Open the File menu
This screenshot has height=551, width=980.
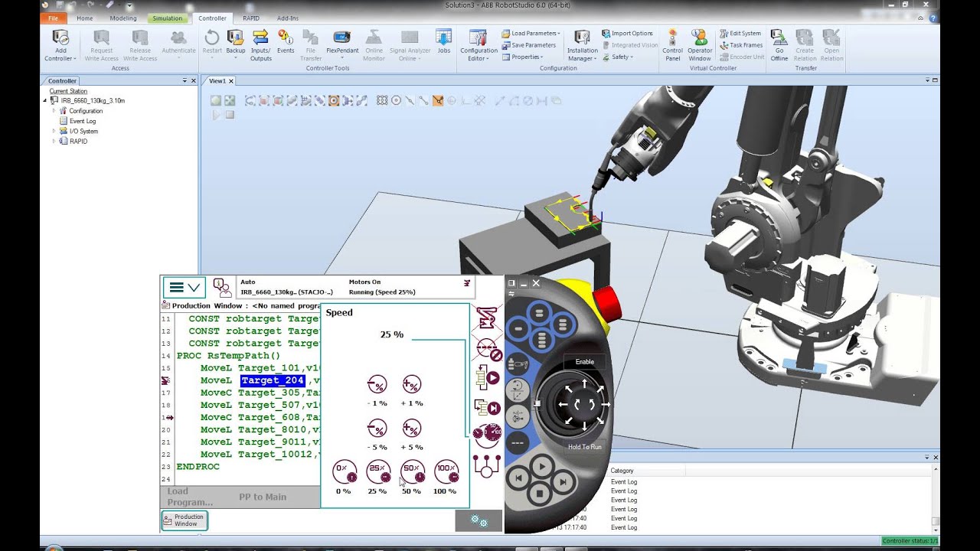[x=53, y=18]
